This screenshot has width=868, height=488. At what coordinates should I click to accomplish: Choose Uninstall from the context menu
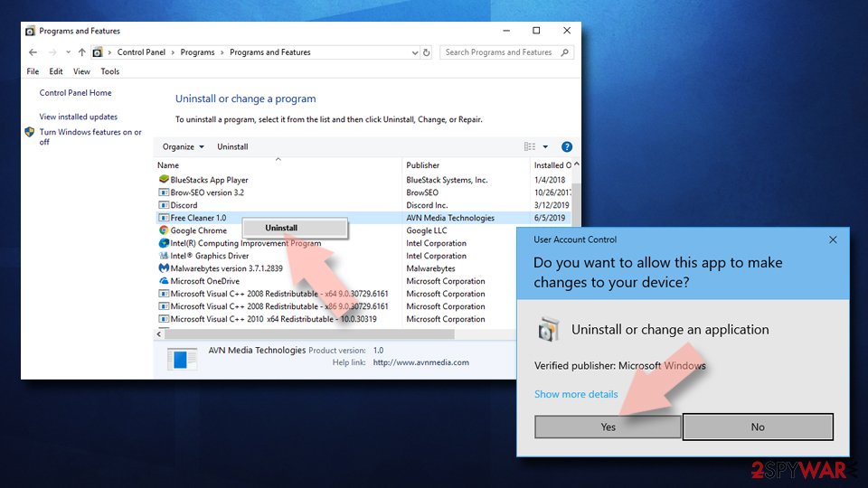[x=295, y=228]
